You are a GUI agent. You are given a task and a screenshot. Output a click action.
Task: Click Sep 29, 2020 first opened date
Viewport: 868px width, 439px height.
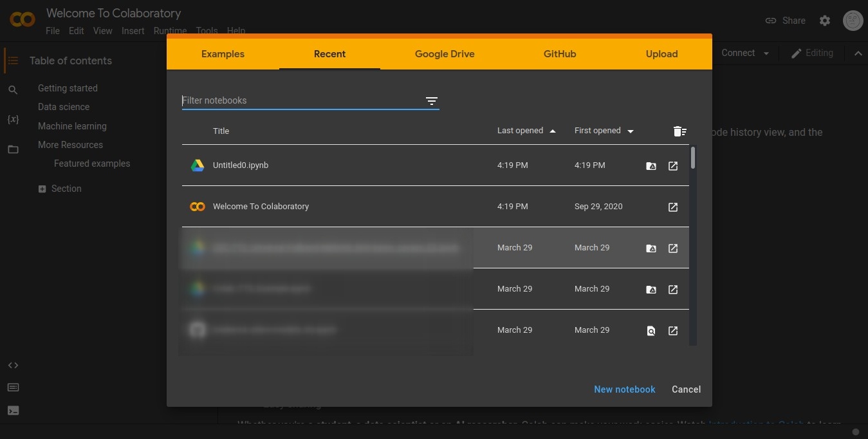(x=598, y=207)
